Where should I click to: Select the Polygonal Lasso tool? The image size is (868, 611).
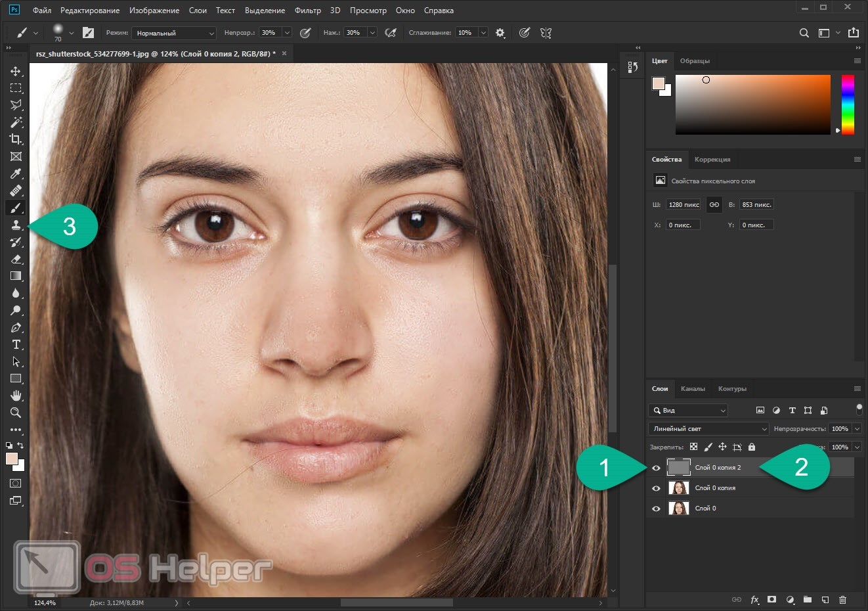pos(16,105)
